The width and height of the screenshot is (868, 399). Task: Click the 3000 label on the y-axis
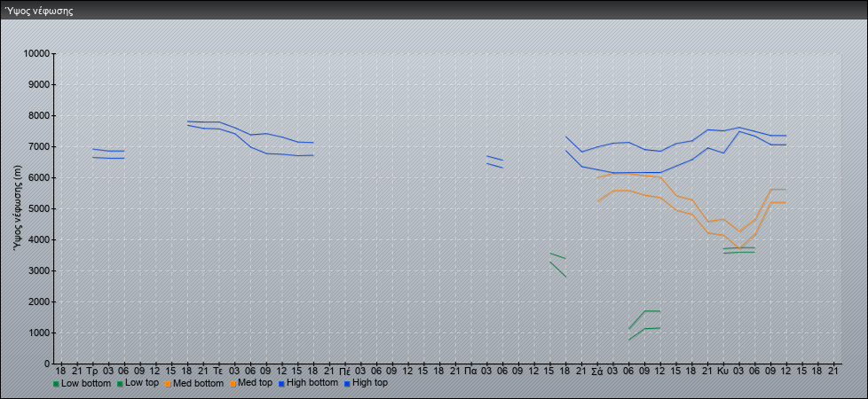coord(38,270)
